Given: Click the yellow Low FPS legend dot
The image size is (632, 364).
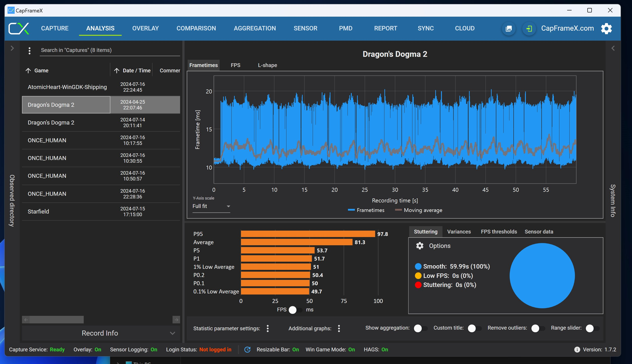Looking at the screenshot, I should point(418,275).
